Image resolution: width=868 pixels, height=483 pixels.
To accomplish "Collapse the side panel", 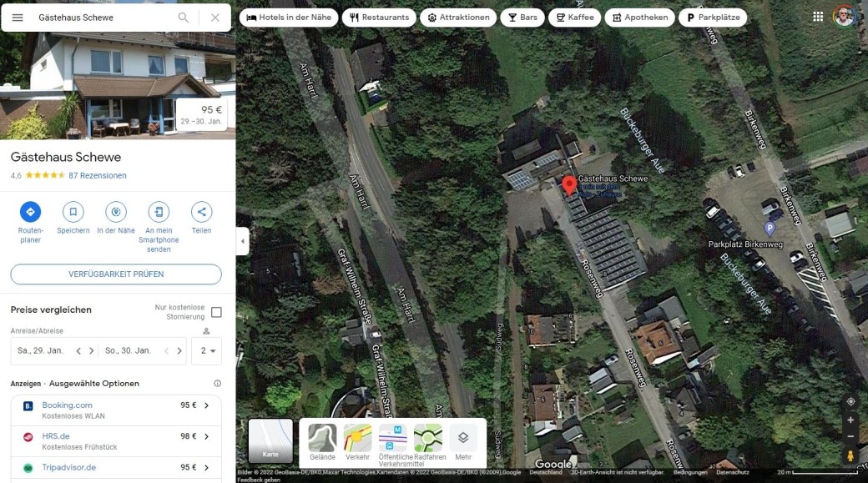I will (243, 241).
